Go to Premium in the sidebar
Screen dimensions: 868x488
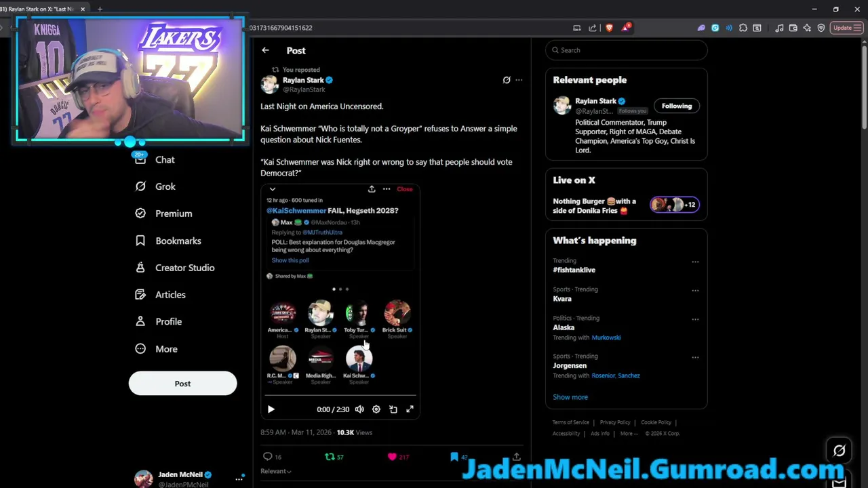(x=163, y=213)
